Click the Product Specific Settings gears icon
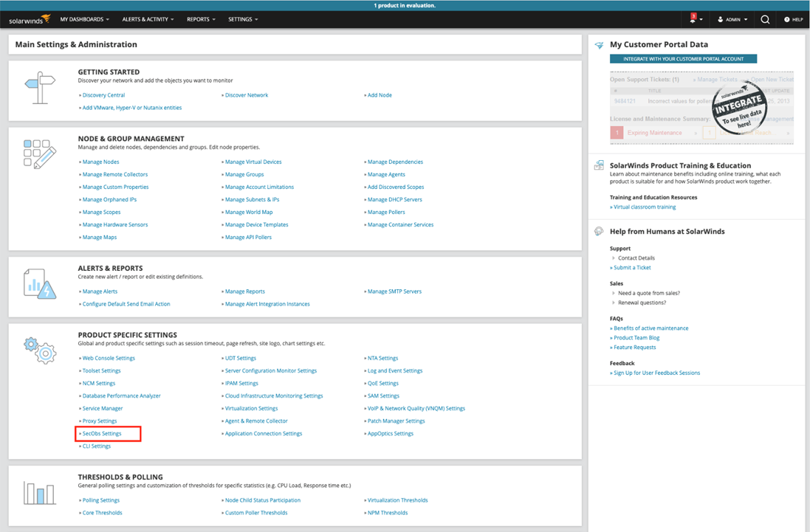Image resolution: width=810 pixels, height=532 pixels. pos(40,350)
